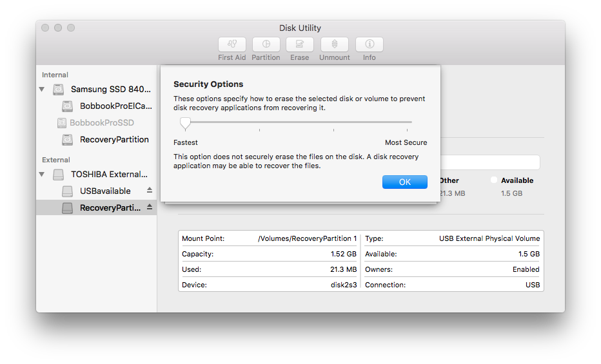Click the BobbookProElCa volume icon
The image size is (601, 364).
tap(68, 106)
